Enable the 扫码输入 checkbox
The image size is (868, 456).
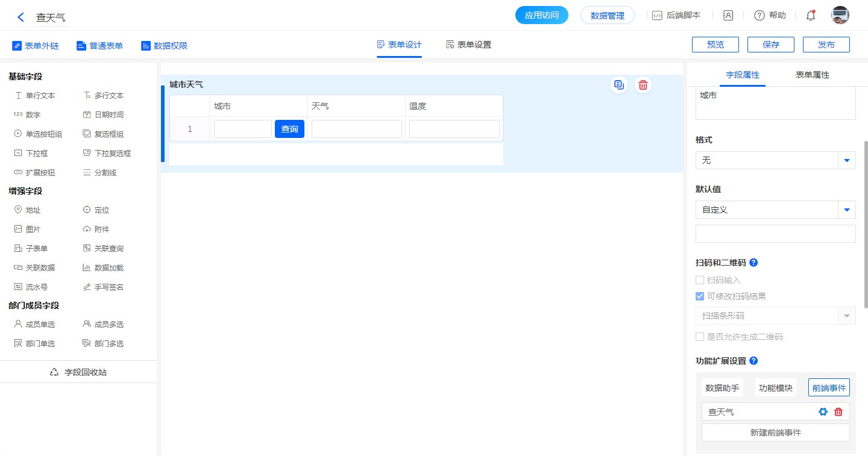[x=700, y=280]
